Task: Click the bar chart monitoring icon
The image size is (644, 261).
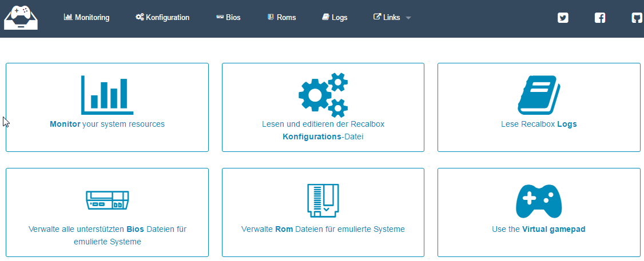Action: pyautogui.click(x=107, y=95)
